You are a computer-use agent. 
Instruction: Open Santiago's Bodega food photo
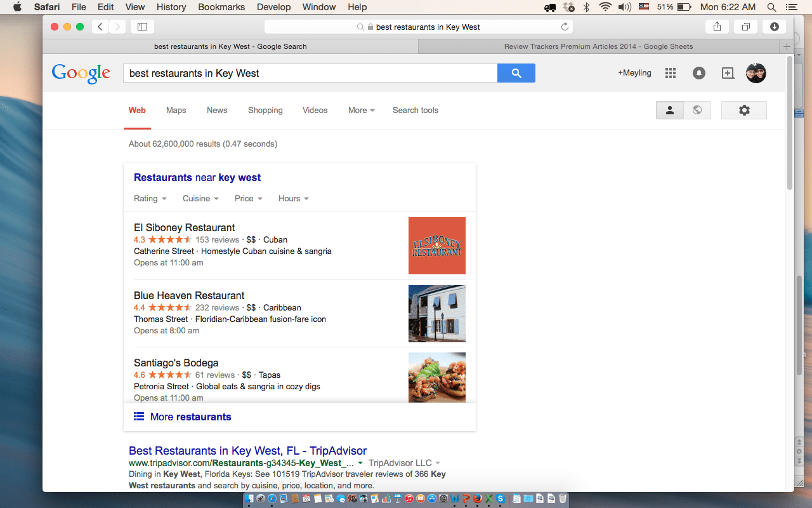(x=437, y=377)
